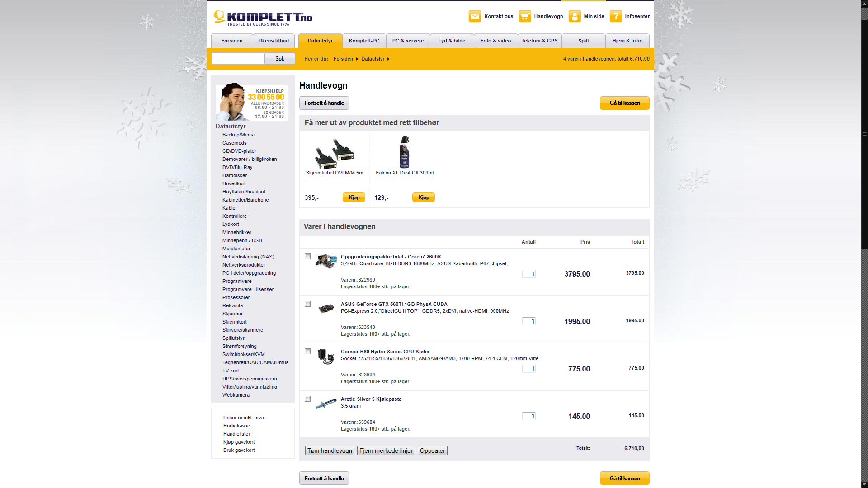Viewport: 868px width, 488px height.
Task: Check the Oppgraderingspakke Intel item checkbox
Action: (308, 257)
